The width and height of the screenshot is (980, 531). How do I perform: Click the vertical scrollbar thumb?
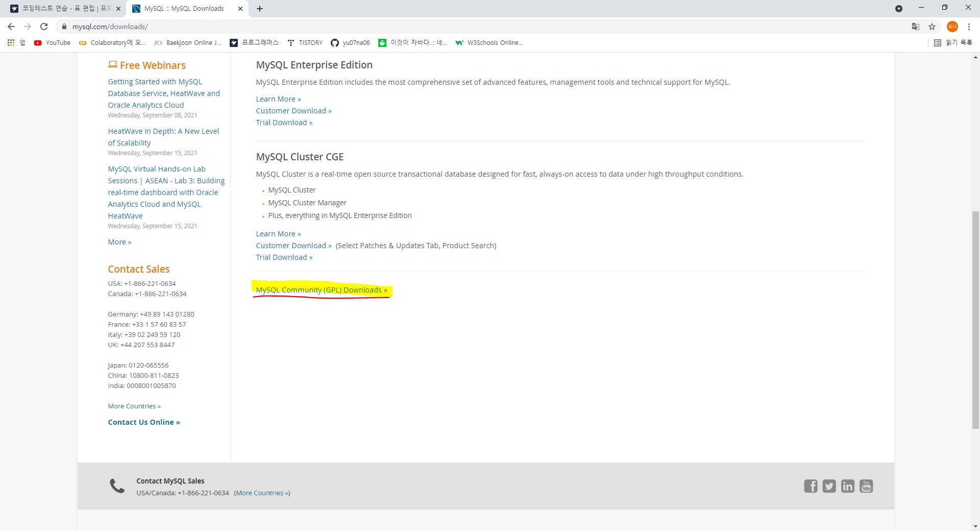pyautogui.click(x=975, y=320)
